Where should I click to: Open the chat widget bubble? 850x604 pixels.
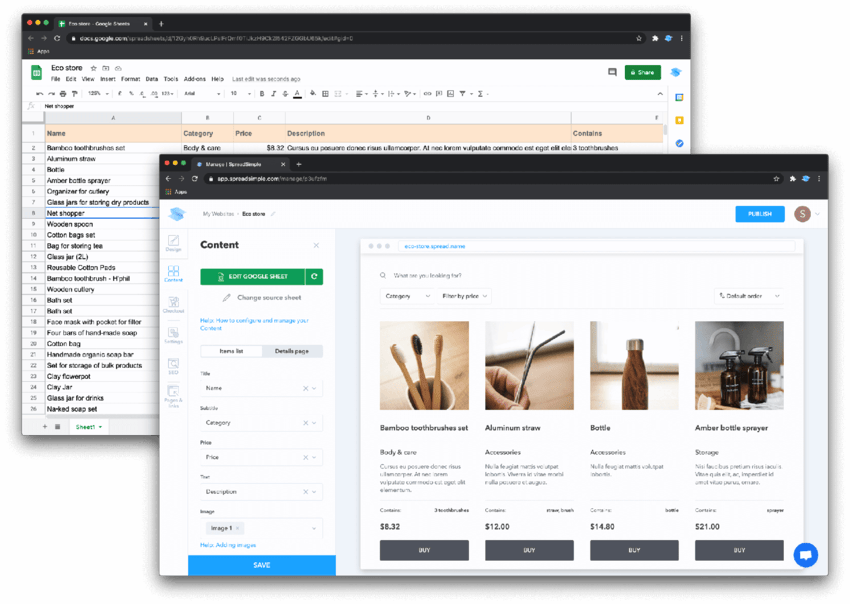coord(806,554)
